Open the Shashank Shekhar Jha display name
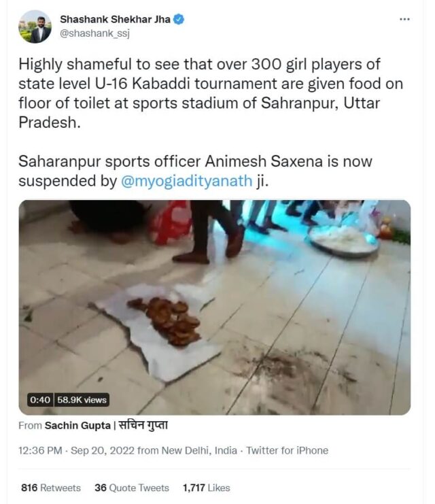Viewport: 435px width, 504px height. 116,20
